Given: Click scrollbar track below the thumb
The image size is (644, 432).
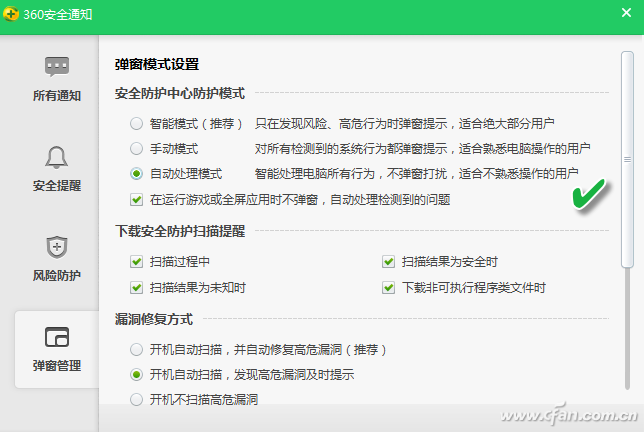Looking at the screenshot, I should [x=627, y=329].
